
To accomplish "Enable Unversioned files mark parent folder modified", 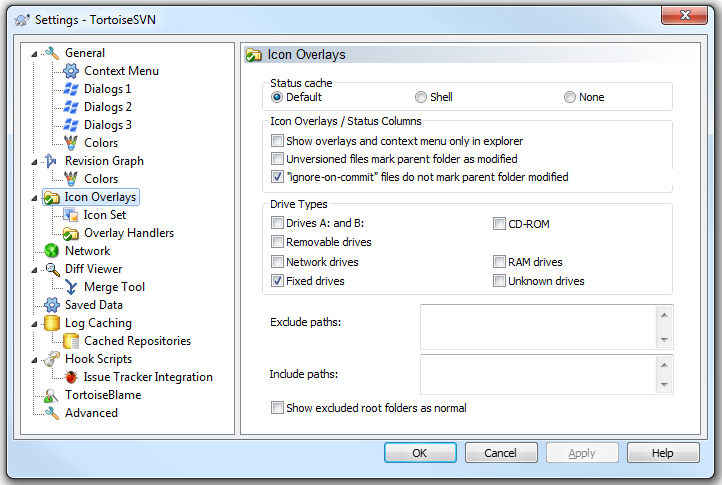I will pyautogui.click(x=278, y=159).
